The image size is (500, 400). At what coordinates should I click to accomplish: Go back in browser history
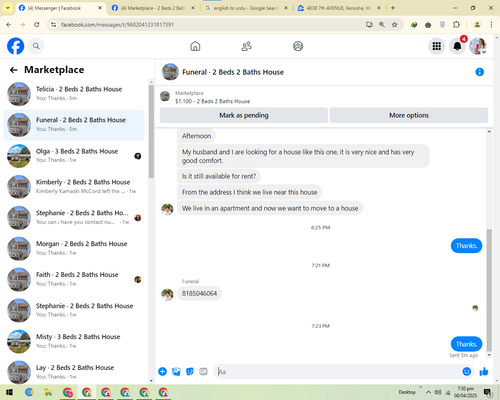coord(9,24)
